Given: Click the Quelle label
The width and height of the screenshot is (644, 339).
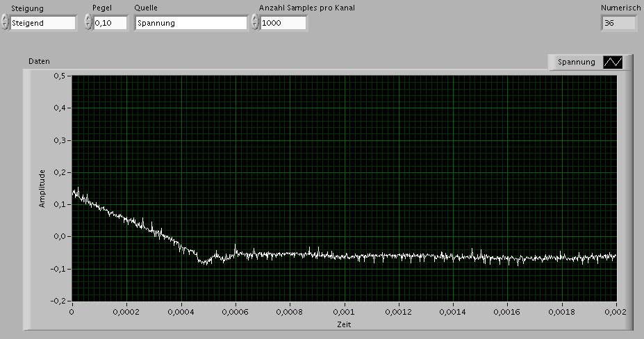Looking at the screenshot, I should 146,8.
